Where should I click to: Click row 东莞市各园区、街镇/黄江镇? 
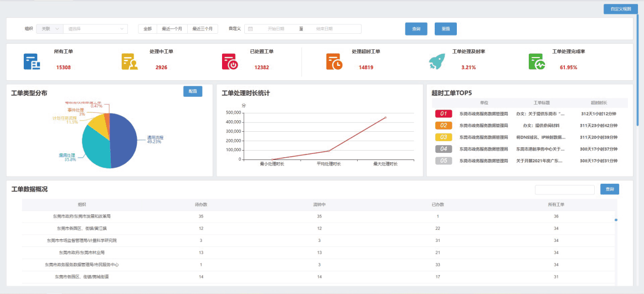point(319,228)
